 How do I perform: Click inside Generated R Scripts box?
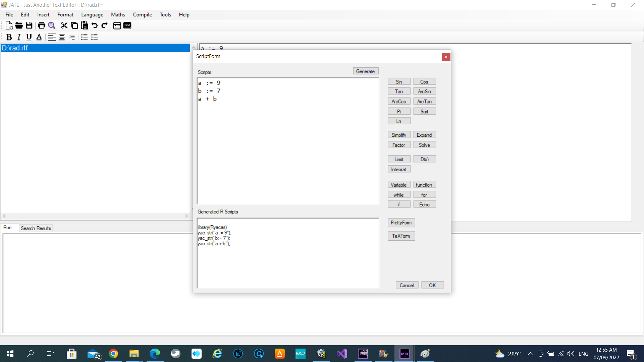[x=288, y=253]
